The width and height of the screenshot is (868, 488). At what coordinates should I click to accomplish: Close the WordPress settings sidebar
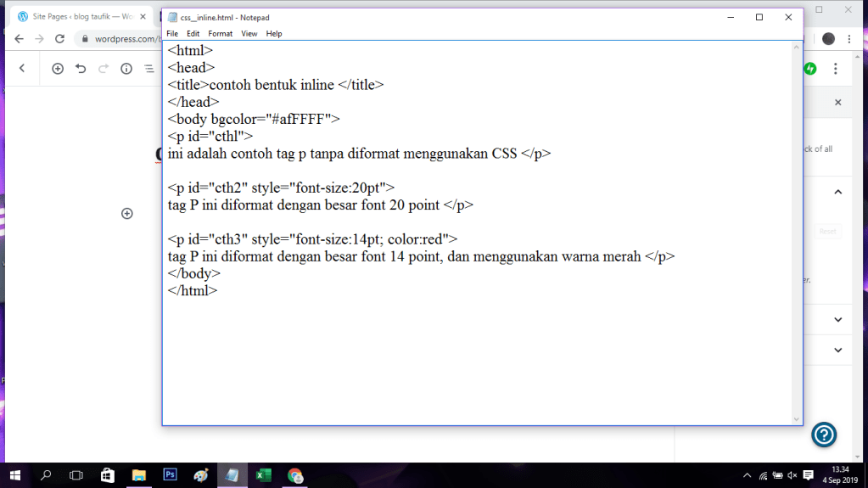[837, 102]
